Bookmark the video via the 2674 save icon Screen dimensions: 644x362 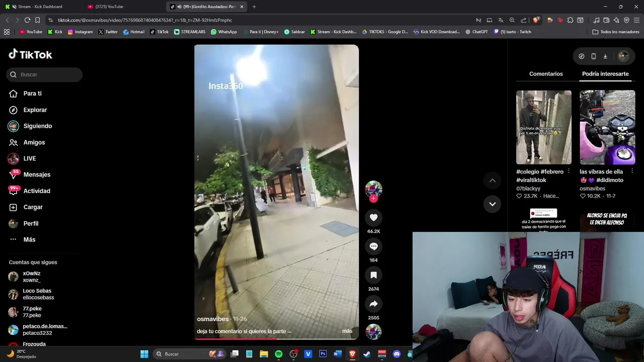(x=373, y=275)
